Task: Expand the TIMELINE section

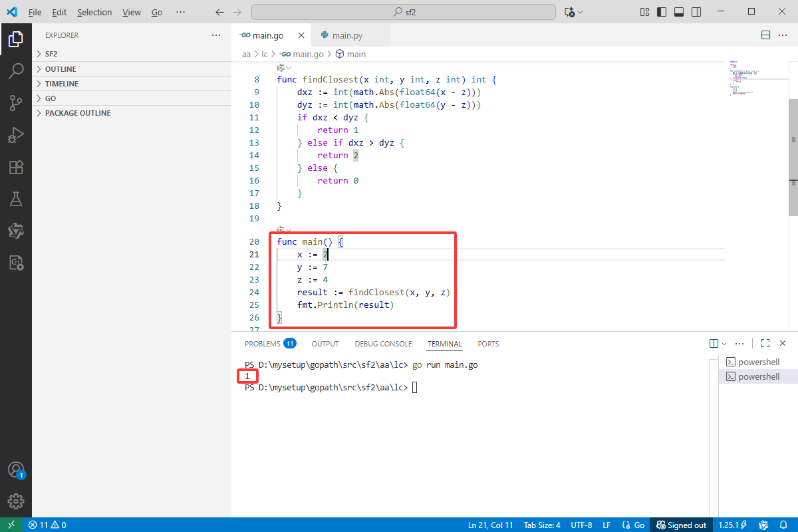Action: click(132, 84)
